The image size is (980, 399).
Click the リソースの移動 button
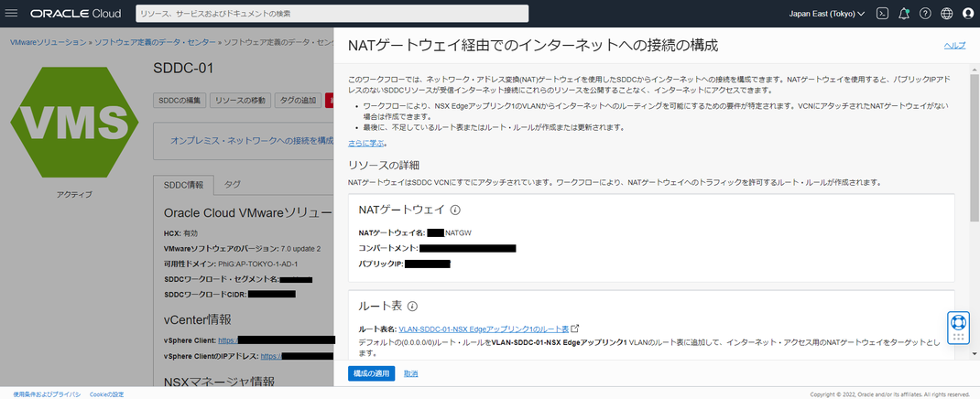click(240, 101)
